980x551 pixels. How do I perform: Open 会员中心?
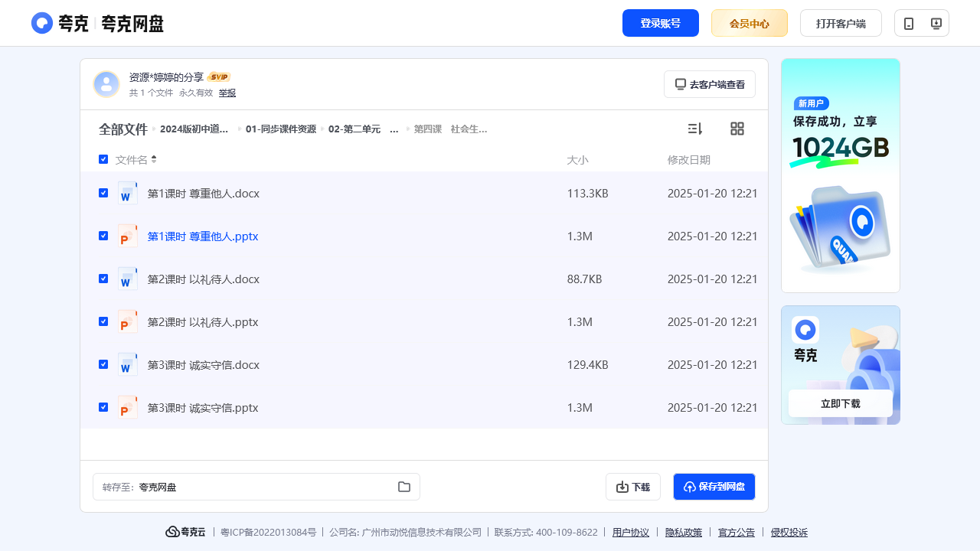pos(750,23)
